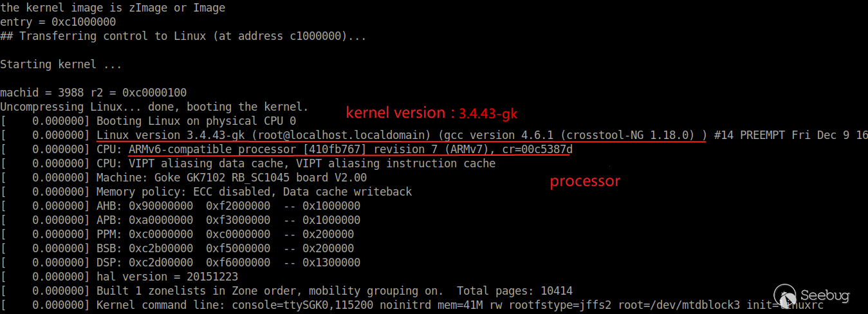Image resolution: width=868 pixels, height=314 pixels.
Task: Click the red 'kernel version : 3.4.43-gk' annotation
Action: point(432,113)
